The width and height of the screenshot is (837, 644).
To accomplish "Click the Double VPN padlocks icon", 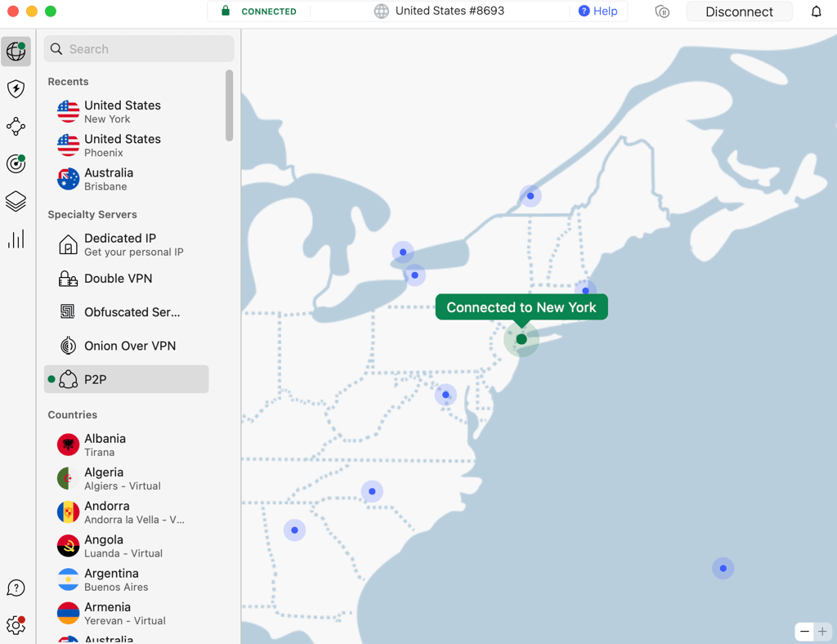I will coord(68,279).
